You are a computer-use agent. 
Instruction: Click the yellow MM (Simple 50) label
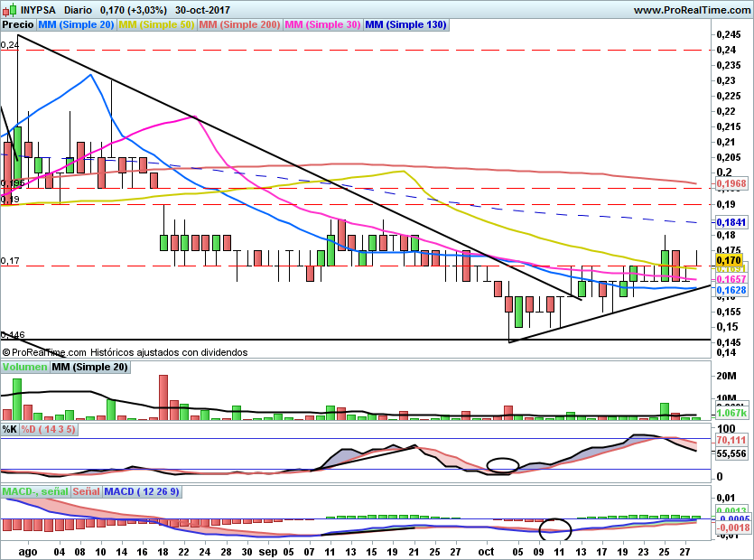click(x=156, y=25)
